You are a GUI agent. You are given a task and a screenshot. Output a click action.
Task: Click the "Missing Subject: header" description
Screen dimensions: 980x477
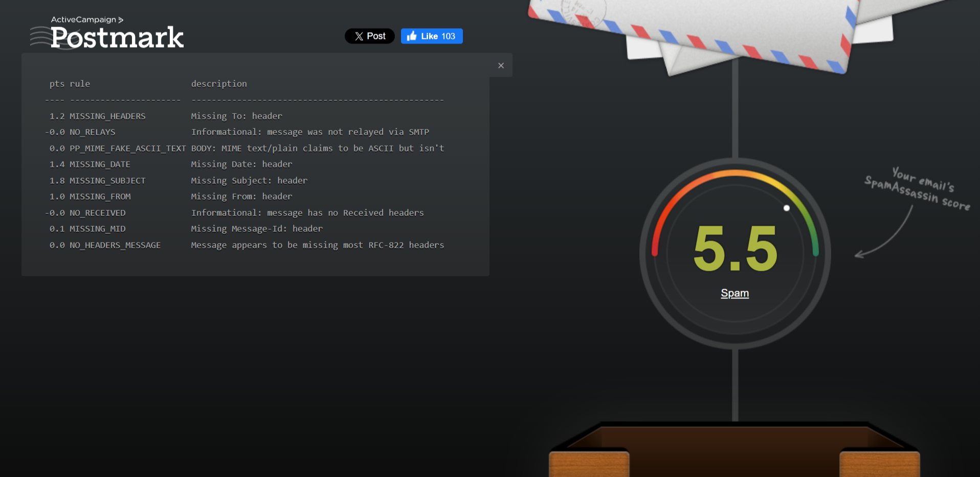click(x=249, y=181)
